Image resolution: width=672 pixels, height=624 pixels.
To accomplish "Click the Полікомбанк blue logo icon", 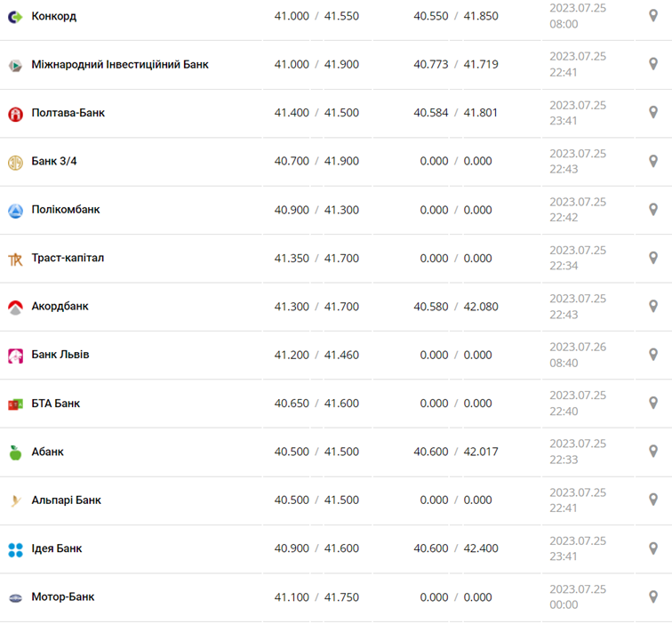I will [15, 211].
